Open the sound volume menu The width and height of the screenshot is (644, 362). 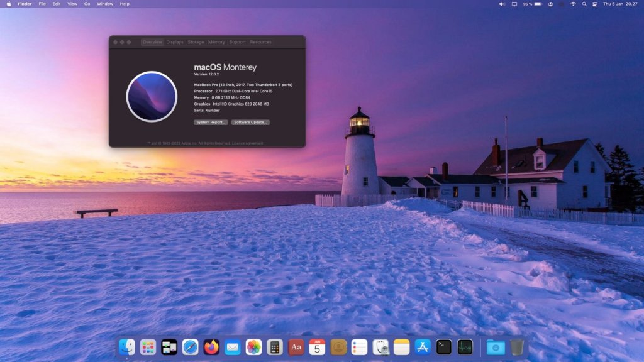[502, 4]
